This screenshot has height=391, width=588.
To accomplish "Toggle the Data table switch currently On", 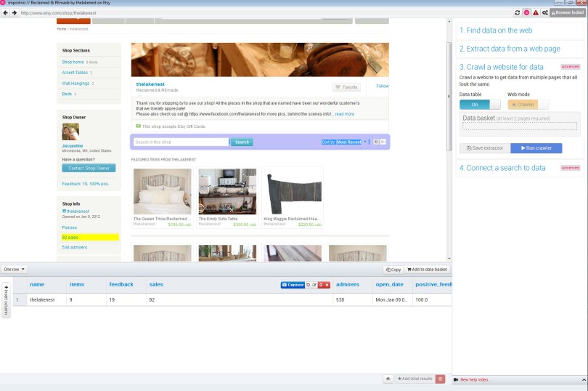I will click(480, 105).
